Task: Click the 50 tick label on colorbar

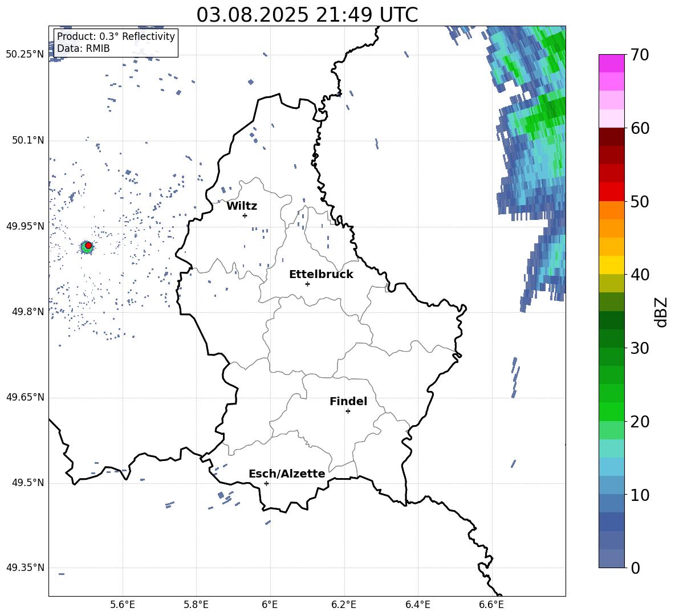Action: [x=640, y=202]
